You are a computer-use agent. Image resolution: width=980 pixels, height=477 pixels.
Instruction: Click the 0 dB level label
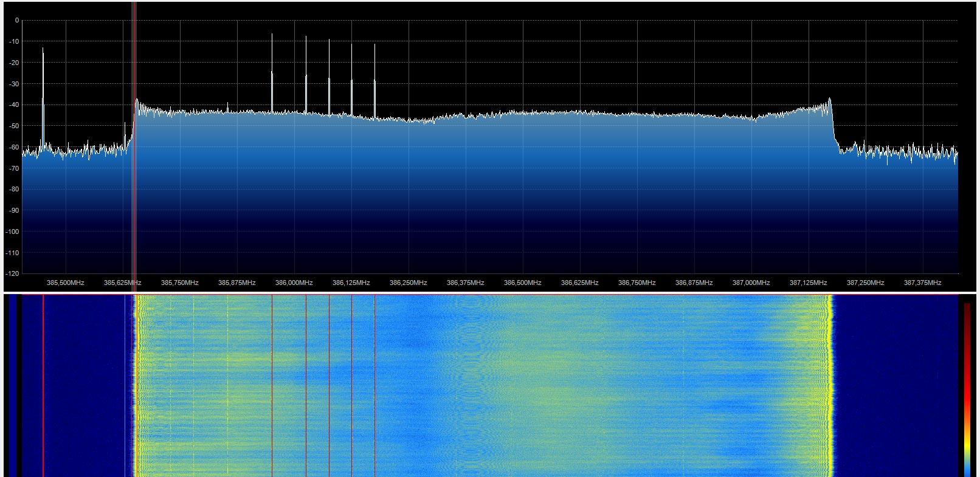click(16, 20)
